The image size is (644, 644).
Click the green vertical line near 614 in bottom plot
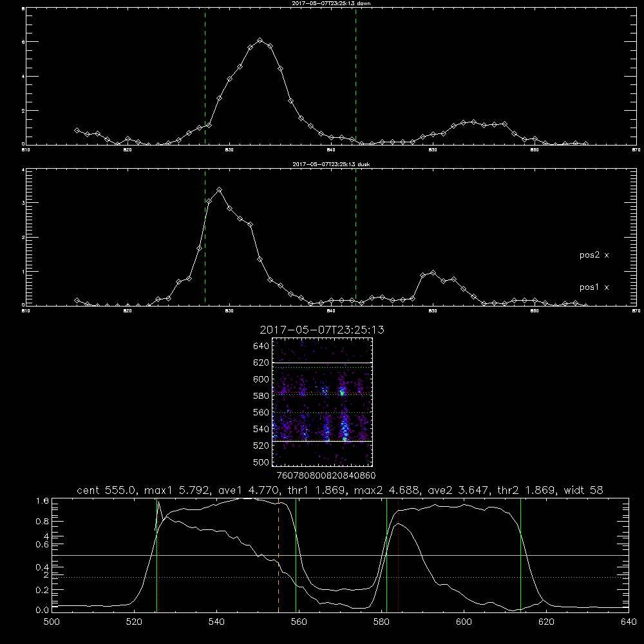pos(520,555)
